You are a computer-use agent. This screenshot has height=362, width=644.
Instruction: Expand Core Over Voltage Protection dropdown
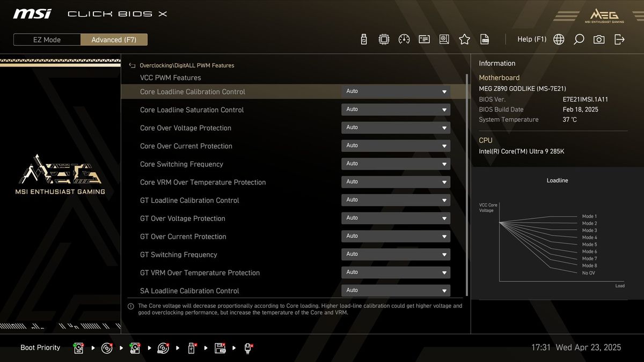(x=396, y=128)
